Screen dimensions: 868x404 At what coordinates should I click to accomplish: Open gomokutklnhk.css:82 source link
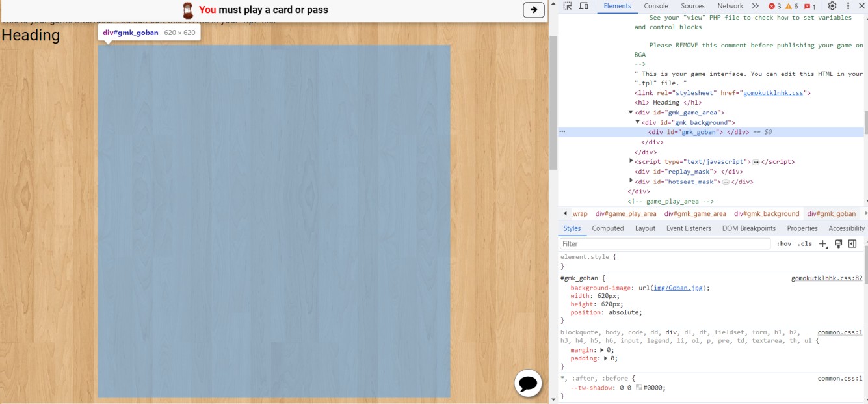pos(826,278)
